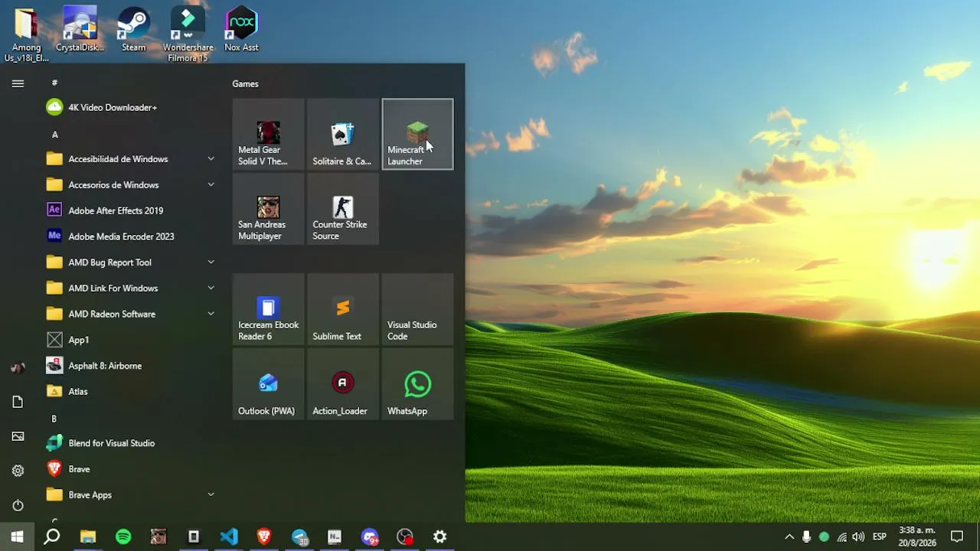Open Documents from the Start menu left rail
Image resolution: width=980 pixels, height=551 pixels.
click(x=18, y=402)
